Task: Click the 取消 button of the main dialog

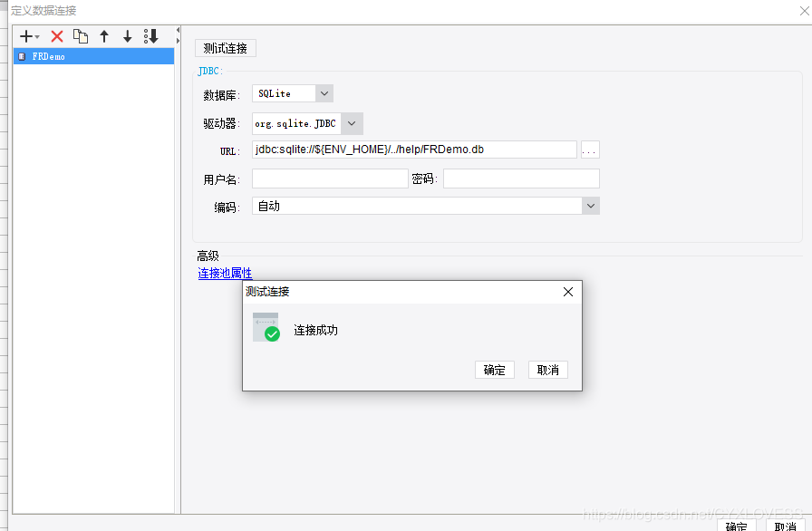Action: (x=785, y=526)
